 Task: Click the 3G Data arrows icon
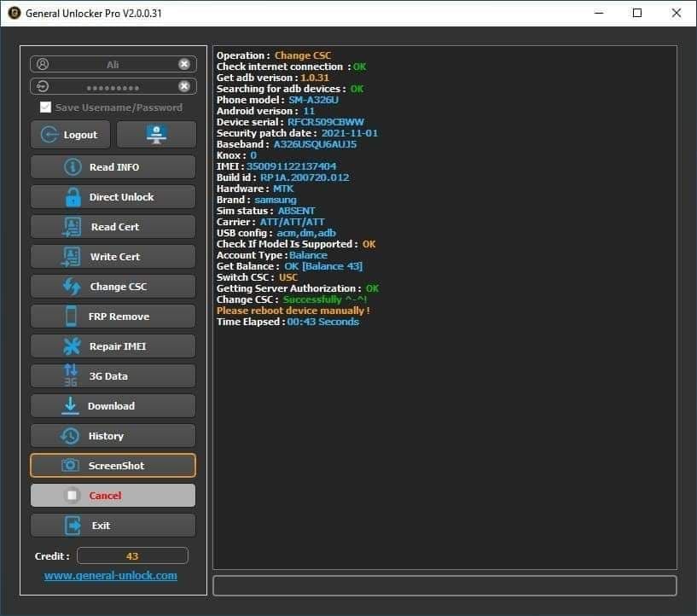point(71,375)
